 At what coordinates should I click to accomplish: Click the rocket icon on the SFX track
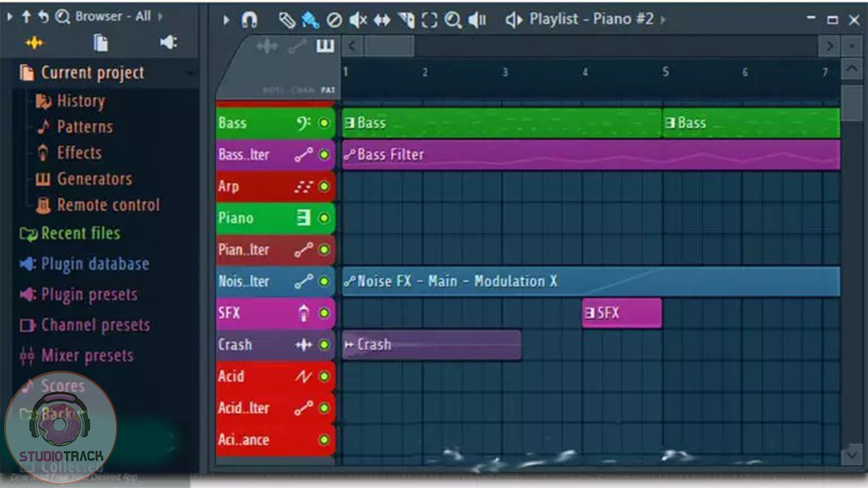[x=304, y=313]
